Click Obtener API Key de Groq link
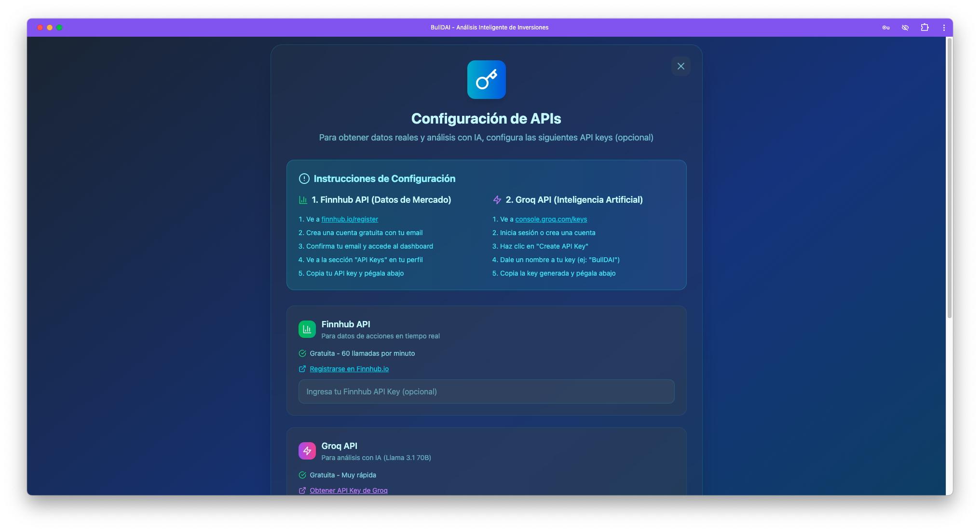The width and height of the screenshot is (980, 531). 348,490
